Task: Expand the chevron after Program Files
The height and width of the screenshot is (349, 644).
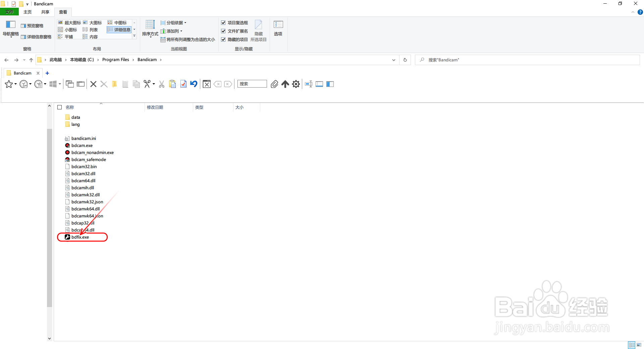Action: coord(133,60)
